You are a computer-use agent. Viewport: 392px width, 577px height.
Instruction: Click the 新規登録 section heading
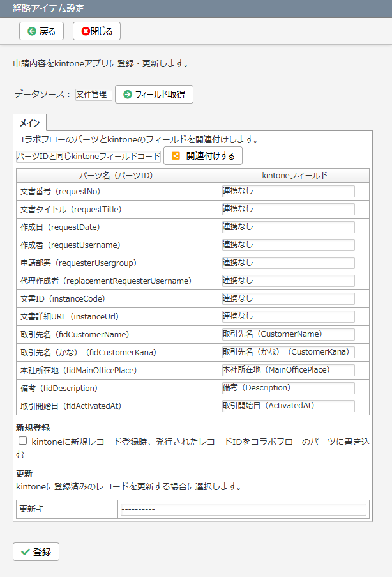pos(33,427)
